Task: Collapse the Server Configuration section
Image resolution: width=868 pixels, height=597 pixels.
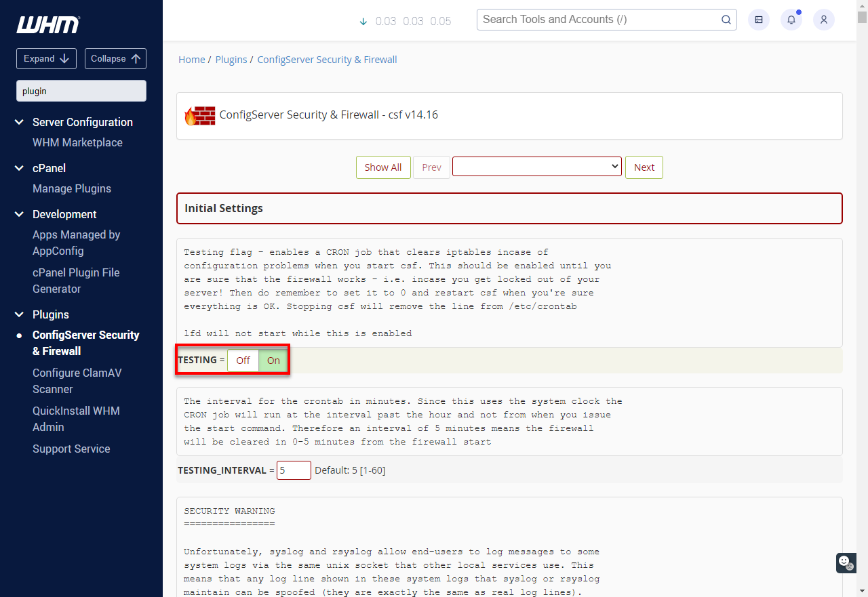Action: click(x=18, y=122)
